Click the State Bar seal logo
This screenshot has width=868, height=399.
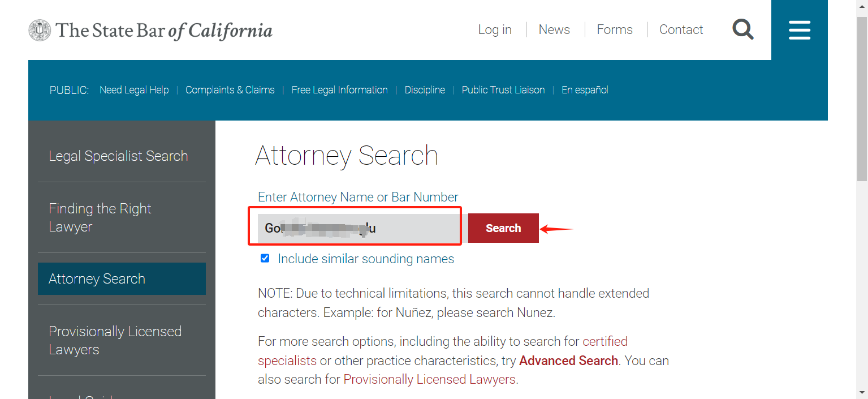[39, 30]
